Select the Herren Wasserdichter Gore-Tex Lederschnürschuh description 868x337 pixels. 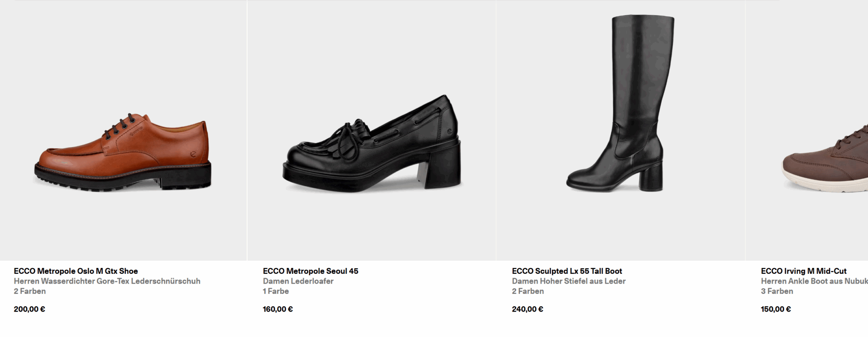pos(107,281)
